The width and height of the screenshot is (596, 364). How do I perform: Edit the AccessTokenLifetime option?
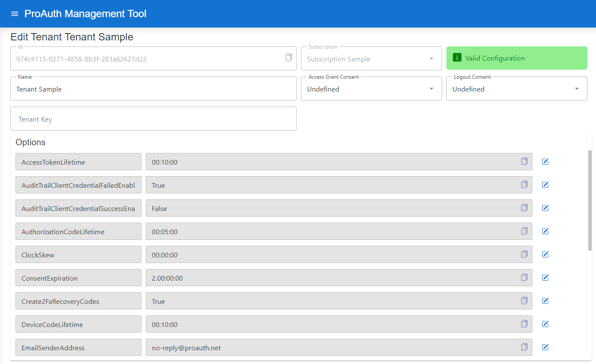pyautogui.click(x=545, y=162)
